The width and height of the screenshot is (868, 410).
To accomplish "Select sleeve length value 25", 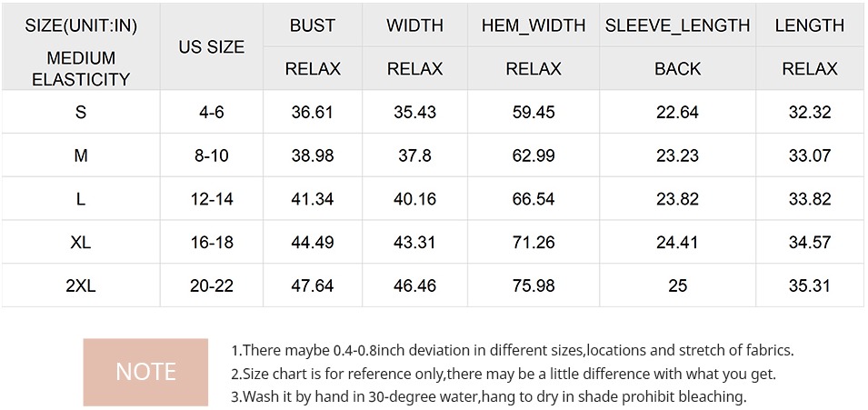I will pyautogui.click(x=677, y=285).
